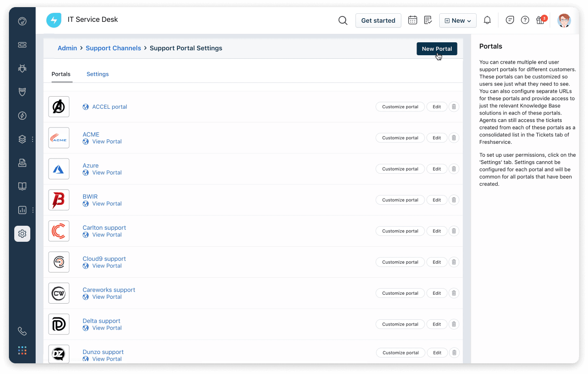Edit the Azure portal

pyautogui.click(x=437, y=169)
